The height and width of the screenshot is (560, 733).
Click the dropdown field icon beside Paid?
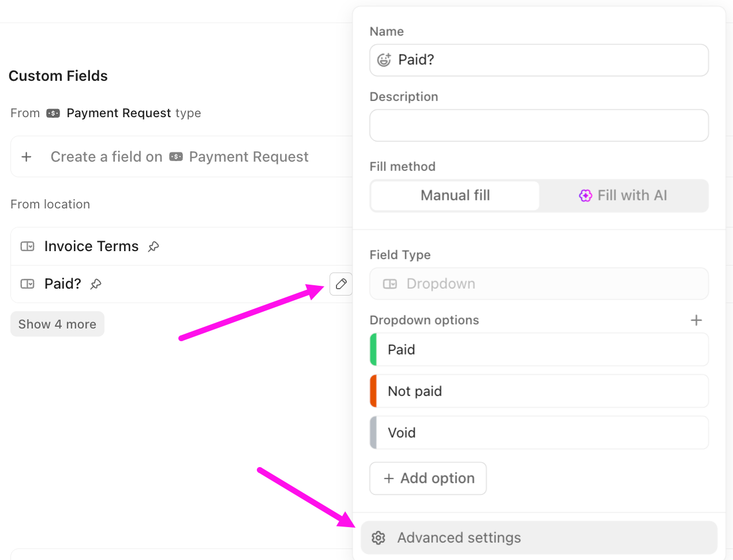(x=27, y=283)
